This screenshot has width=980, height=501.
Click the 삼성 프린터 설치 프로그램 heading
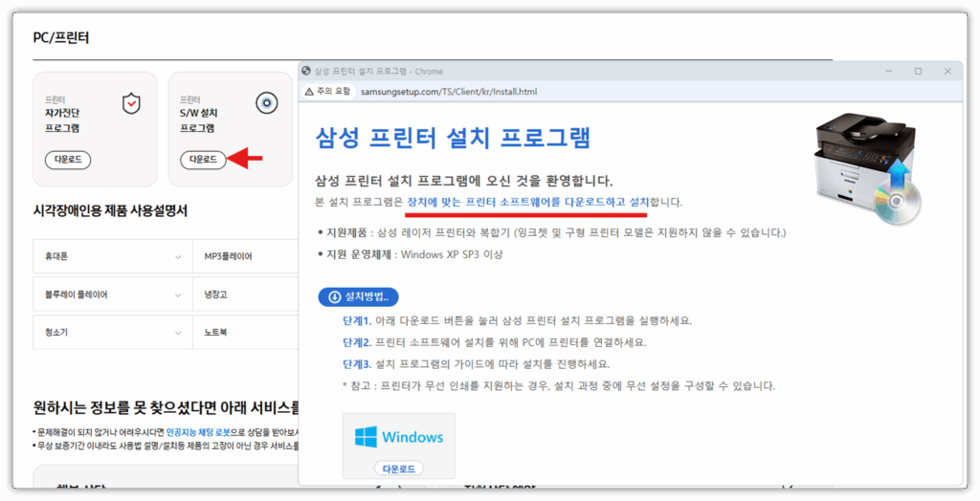[x=453, y=138]
